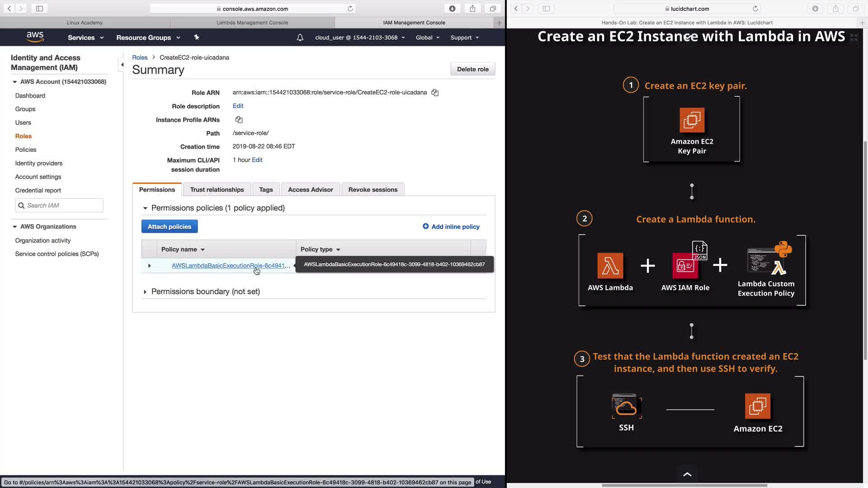Collapse the Permissions policies section

pos(145,208)
